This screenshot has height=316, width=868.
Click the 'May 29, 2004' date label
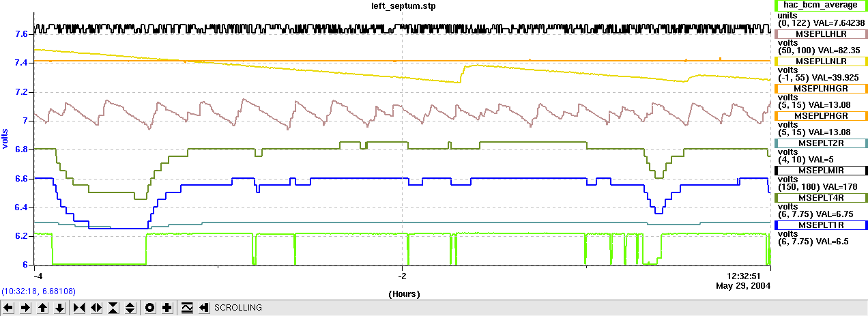(743, 285)
